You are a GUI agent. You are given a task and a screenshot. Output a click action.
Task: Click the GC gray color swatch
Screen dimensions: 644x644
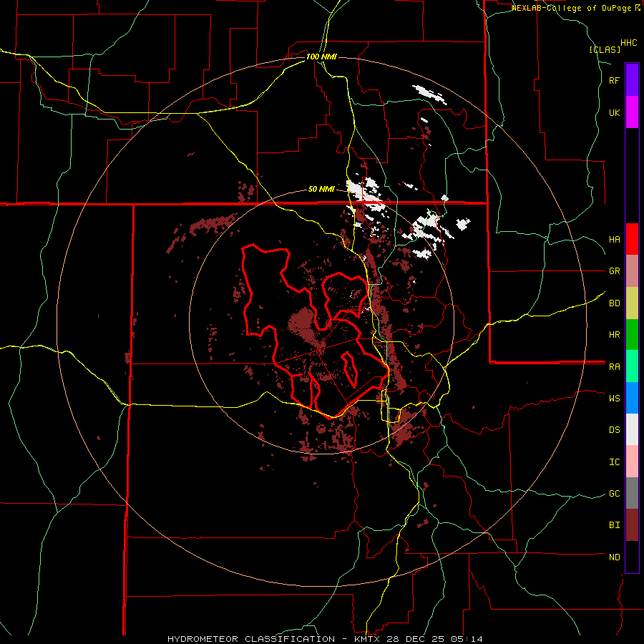click(632, 493)
